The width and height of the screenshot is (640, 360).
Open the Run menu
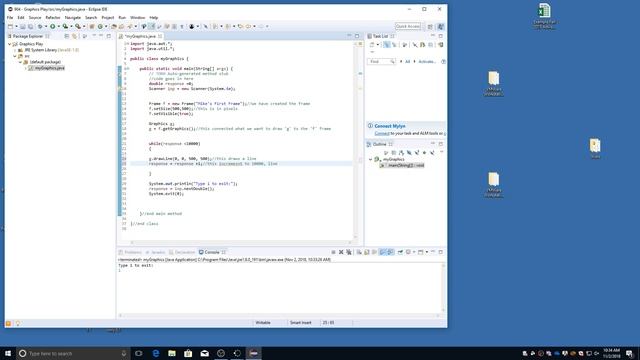pos(122,18)
